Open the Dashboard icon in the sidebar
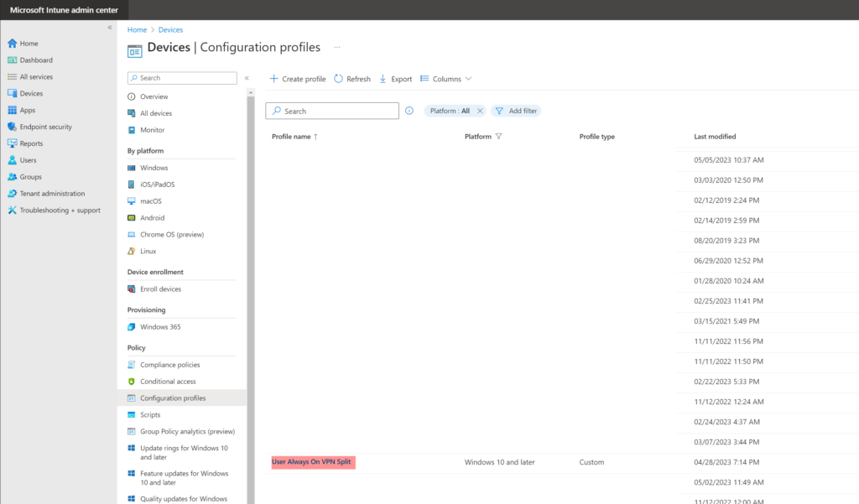Viewport: 859px width, 504px height. [12, 60]
